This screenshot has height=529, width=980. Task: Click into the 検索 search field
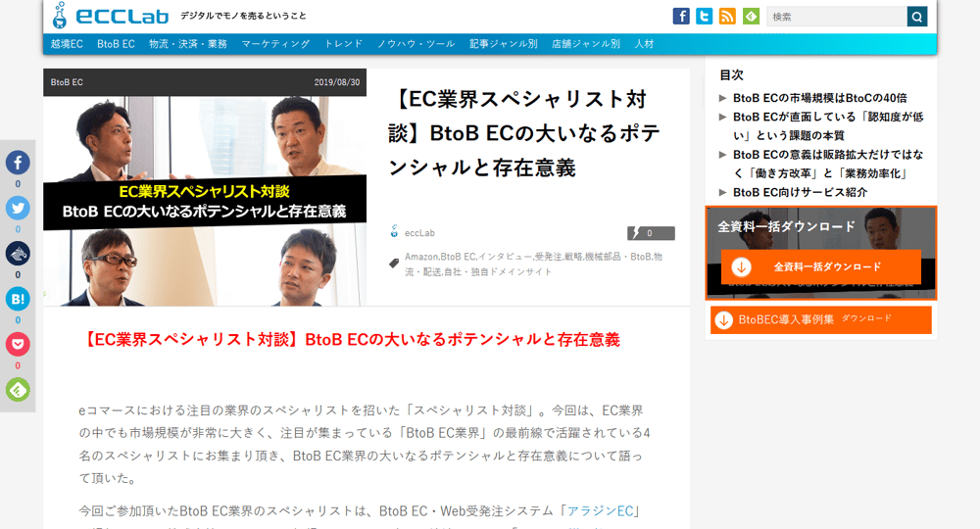coord(836,17)
